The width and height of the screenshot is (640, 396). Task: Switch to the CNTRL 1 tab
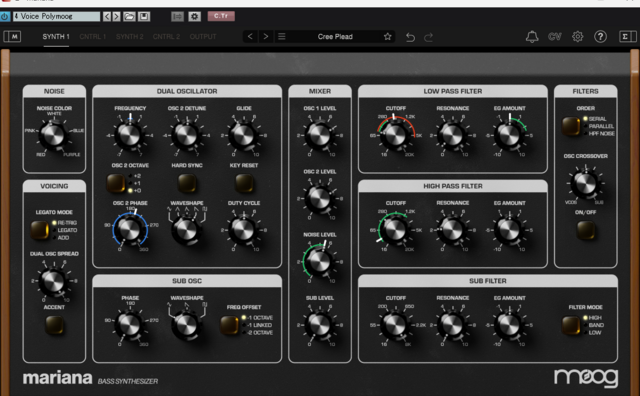[x=93, y=37]
